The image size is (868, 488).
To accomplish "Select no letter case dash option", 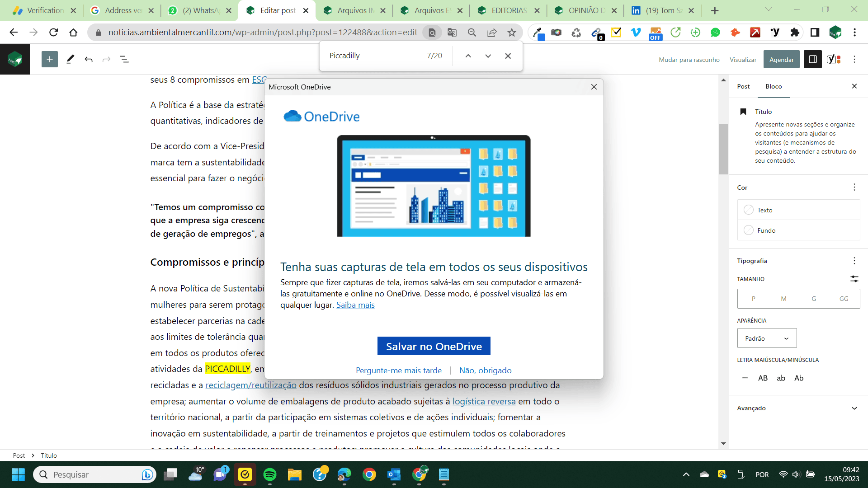I will tap(745, 378).
